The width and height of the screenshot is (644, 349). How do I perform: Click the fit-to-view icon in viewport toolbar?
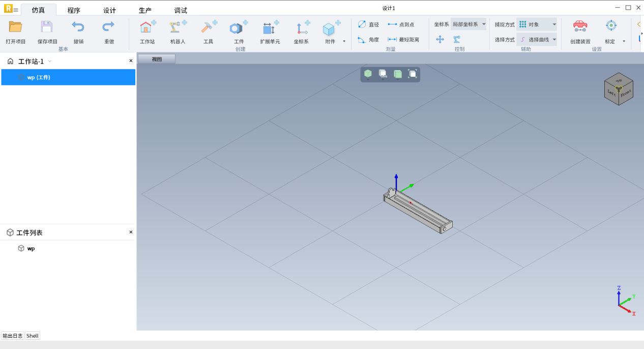(x=413, y=74)
